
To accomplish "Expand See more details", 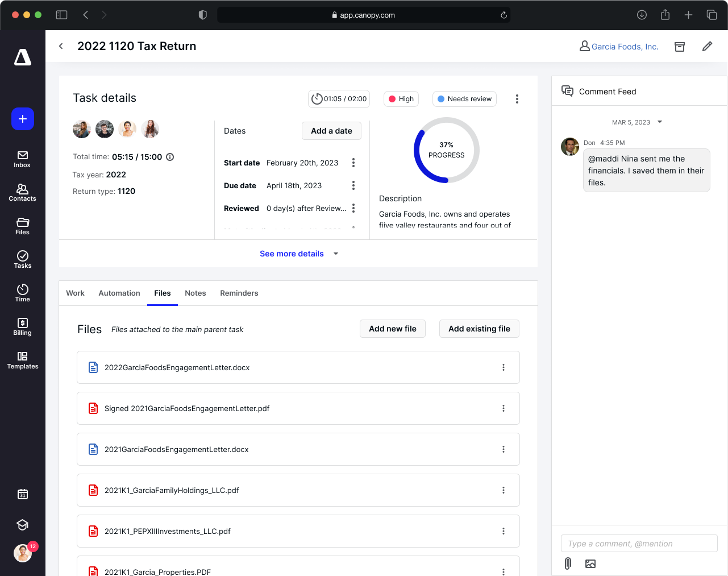I will click(298, 254).
